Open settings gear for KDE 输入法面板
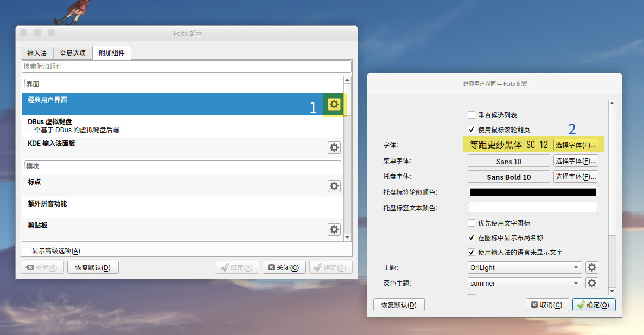Image resolution: width=644 pixels, height=335 pixels. (334, 147)
